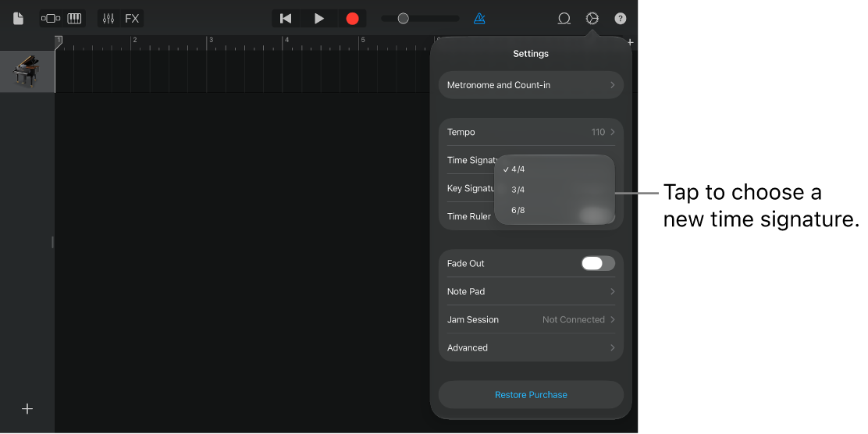Open Tempo setting showing 110
Image resolution: width=868 pixels, height=434 pixels.
click(x=531, y=132)
